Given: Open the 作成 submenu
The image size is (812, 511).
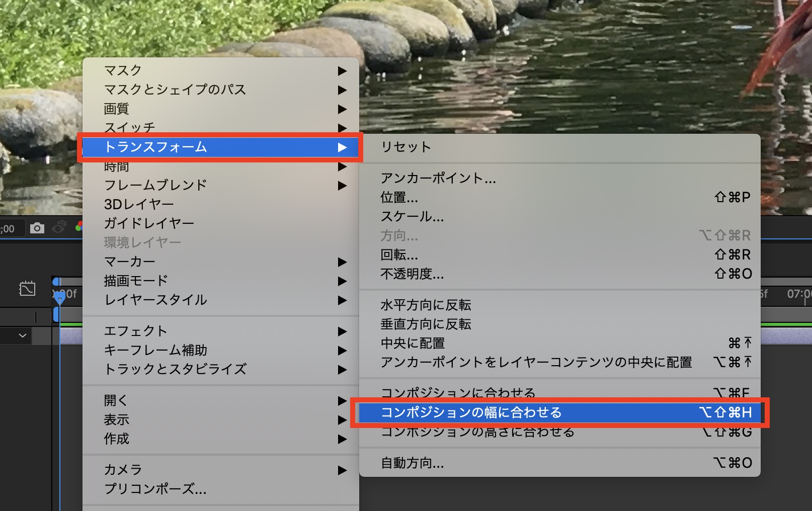Looking at the screenshot, I should pos(221,439).
